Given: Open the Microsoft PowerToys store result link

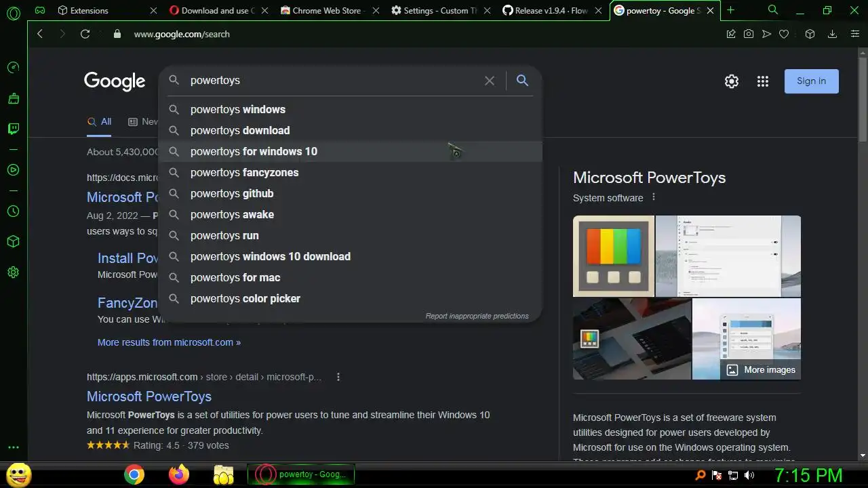Looking at the screenshot, I should [149, 396].
